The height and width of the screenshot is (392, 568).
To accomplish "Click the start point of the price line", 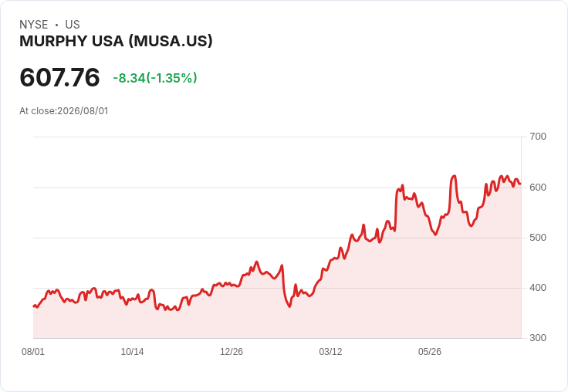I will pos(34,306).
